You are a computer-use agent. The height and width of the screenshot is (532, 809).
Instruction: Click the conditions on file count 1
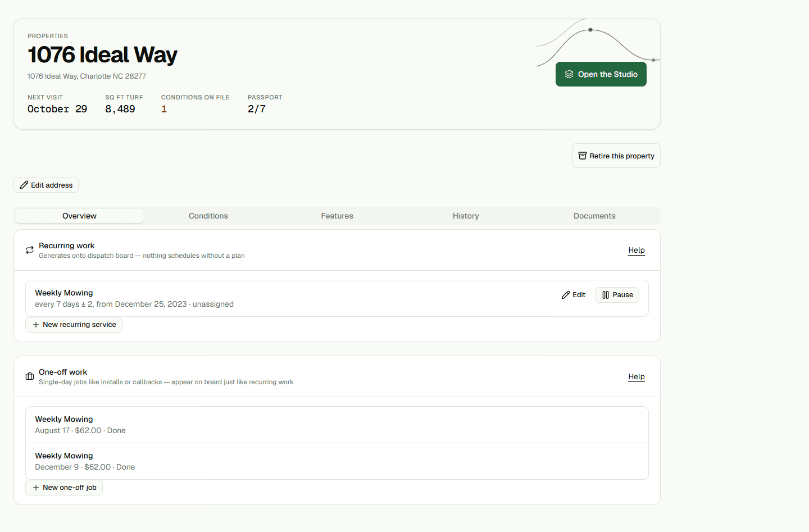[x=164, y=109]
